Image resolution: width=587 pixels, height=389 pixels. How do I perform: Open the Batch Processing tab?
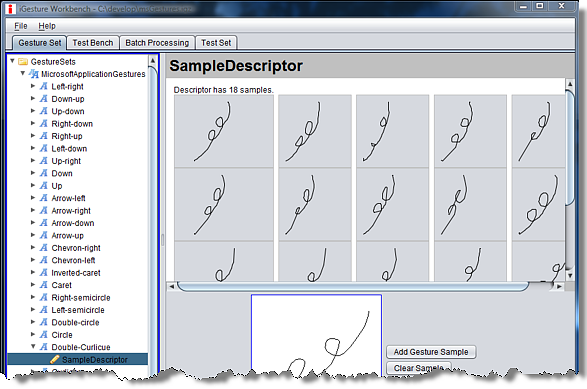pyautogui.click(x=157, y=43)
